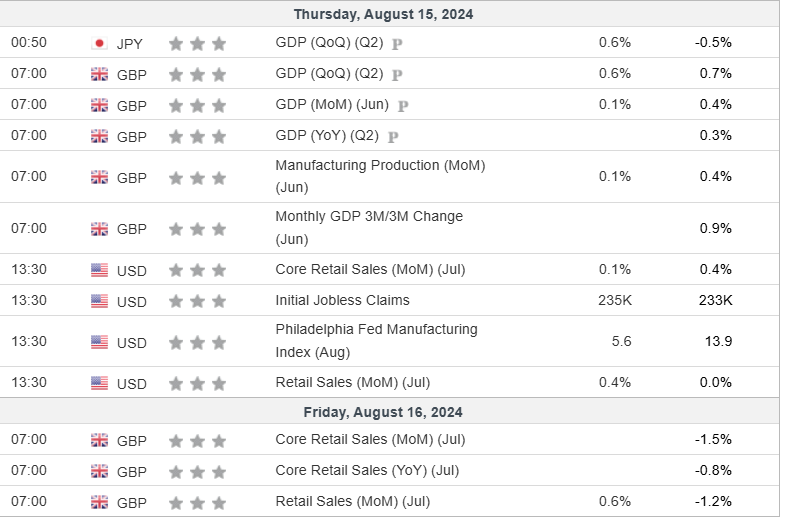This screenshot has width=785, height=521.
Task: Click the UK flag in the Manufacturing Production row
Action: click(x=99, y=177)
